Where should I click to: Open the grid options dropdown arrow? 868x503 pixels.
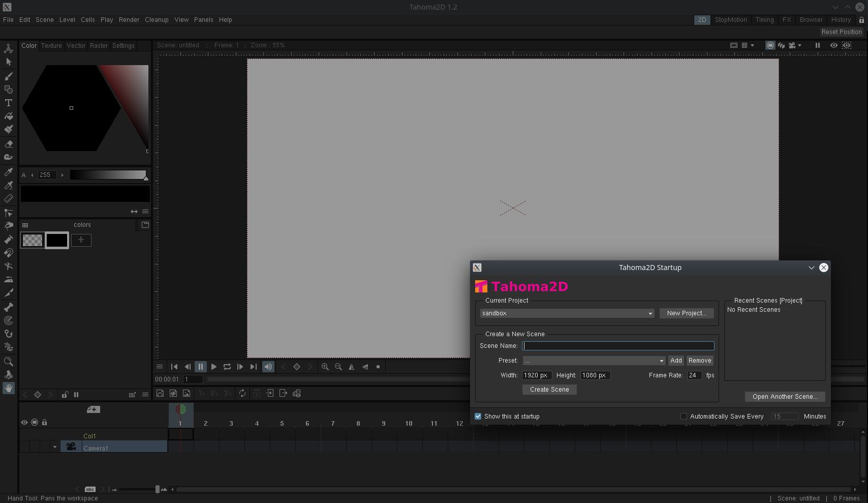pos(752,45)
